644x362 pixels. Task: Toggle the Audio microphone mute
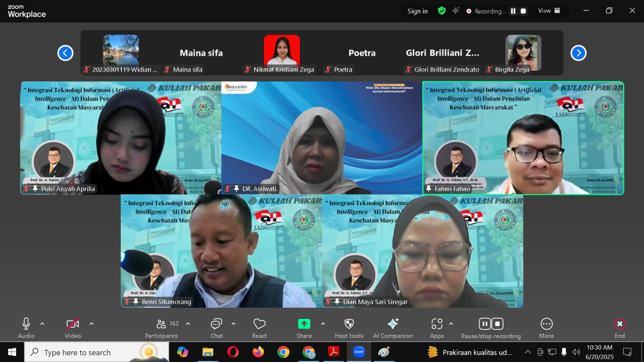26,324
